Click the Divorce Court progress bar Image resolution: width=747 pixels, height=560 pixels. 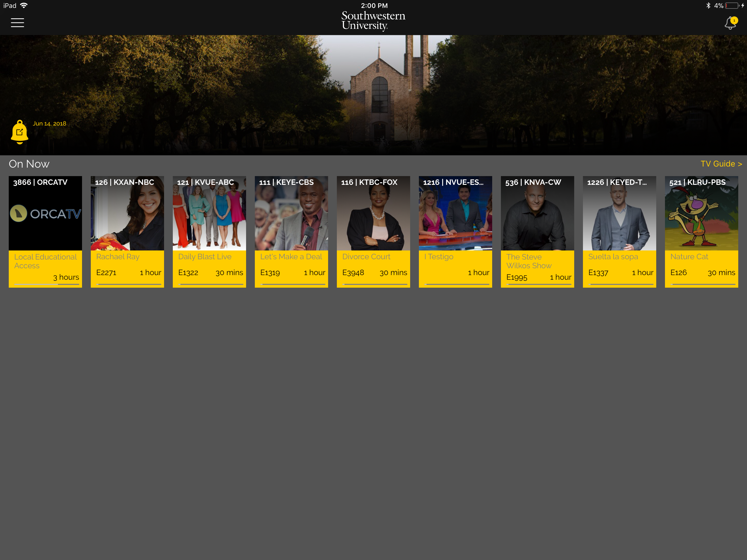tap(375, 284)
